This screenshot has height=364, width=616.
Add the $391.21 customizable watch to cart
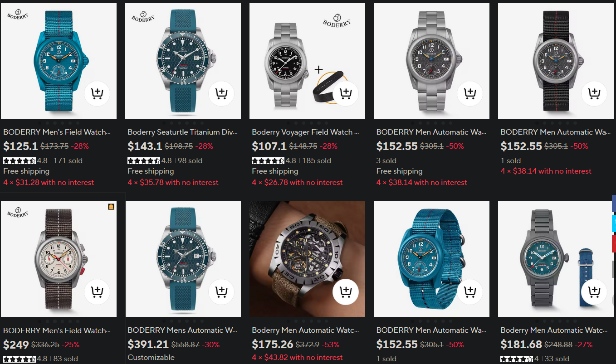tap(221, 292)
